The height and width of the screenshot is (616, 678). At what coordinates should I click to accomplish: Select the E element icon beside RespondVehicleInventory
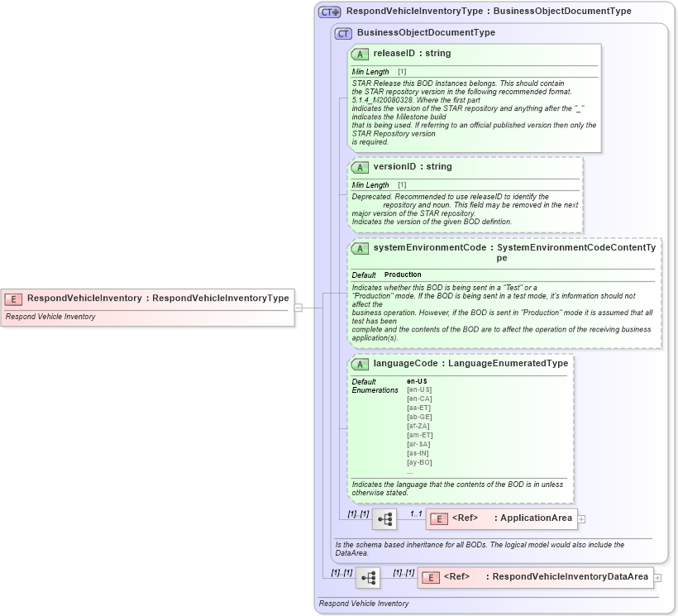point(13,298)
